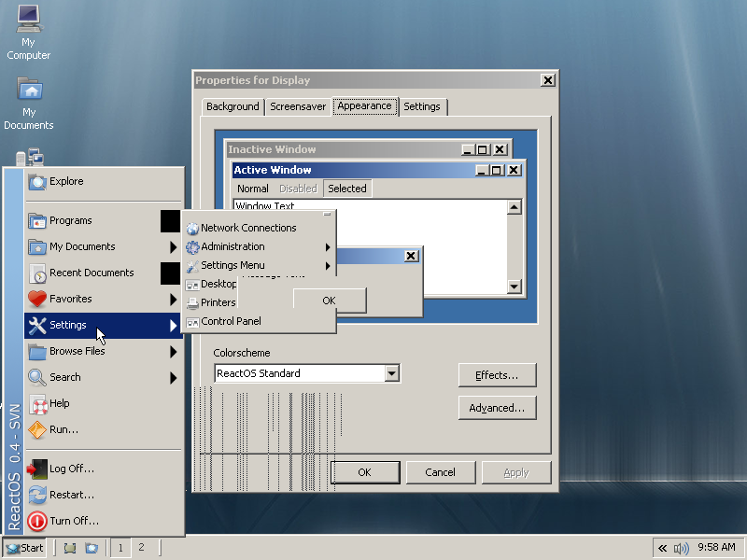The width and height of the screenshot is (747, 560).
Task: Choose Network Connections menu entry
Action: point(259,228)
